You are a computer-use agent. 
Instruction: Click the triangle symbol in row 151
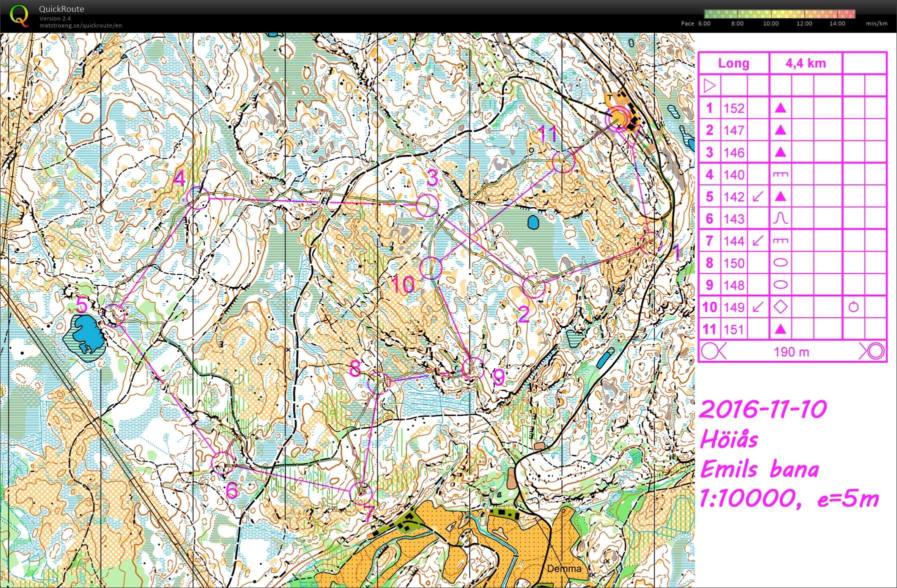780,329
